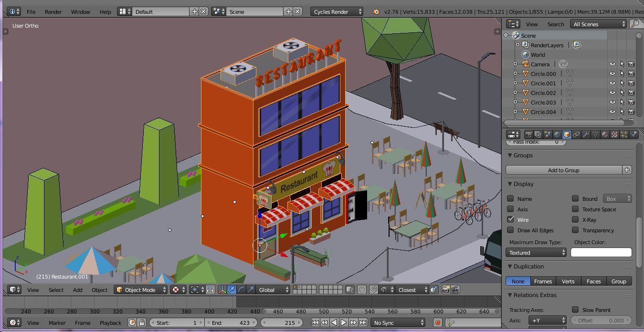Screen dimensions: 644x332
Task: Open the World properties tab
Action: coord(557,135)
